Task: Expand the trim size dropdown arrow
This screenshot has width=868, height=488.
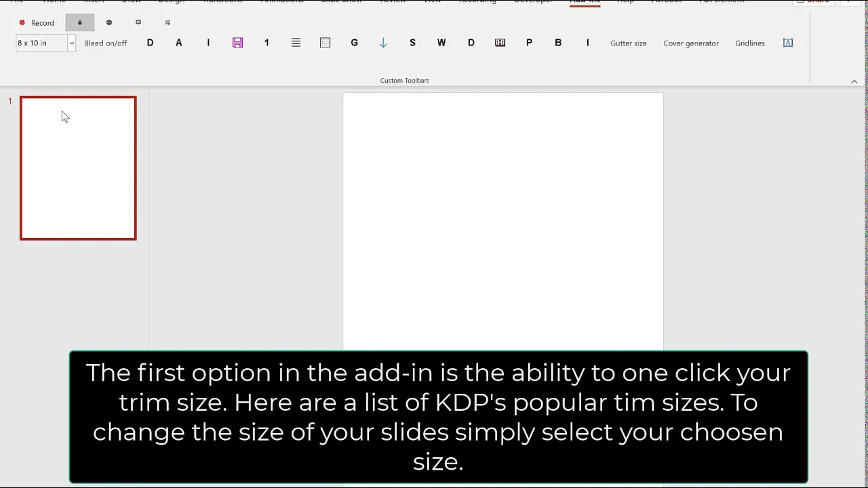Action: [71, 43]
